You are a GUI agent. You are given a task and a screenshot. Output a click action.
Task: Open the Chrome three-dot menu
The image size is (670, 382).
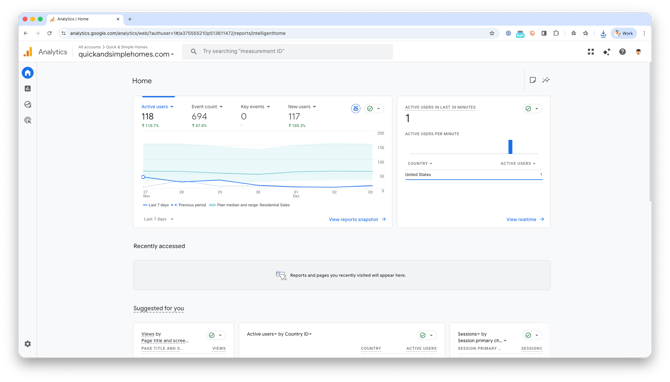[644, 33]
